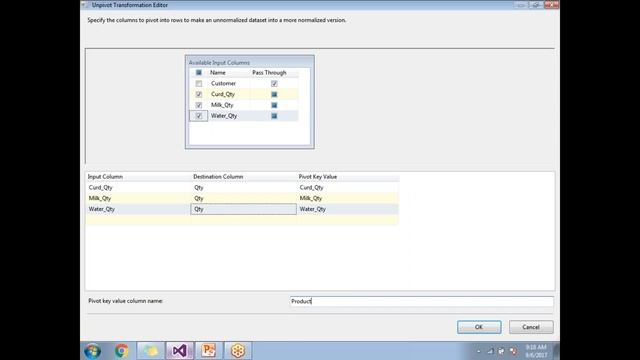Click the taskbar clock
640x360 pixels.
click(x=536, y=351)
